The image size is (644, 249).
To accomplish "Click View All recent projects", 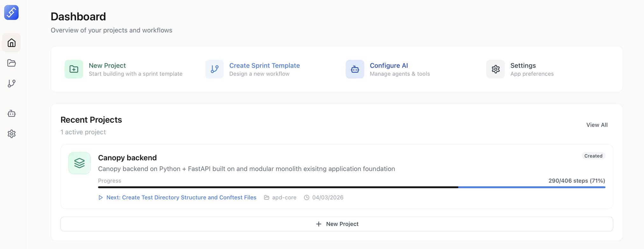I will pos(597,125).
